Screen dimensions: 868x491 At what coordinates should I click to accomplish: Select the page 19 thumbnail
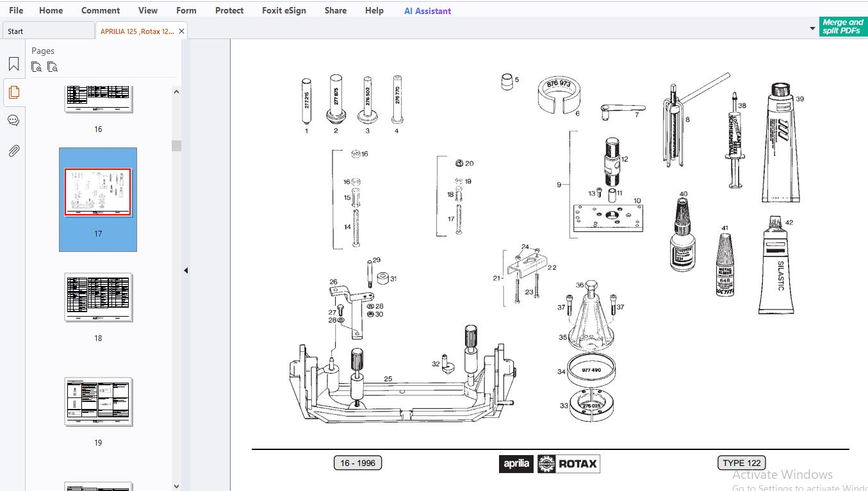[x=98, y=402]
